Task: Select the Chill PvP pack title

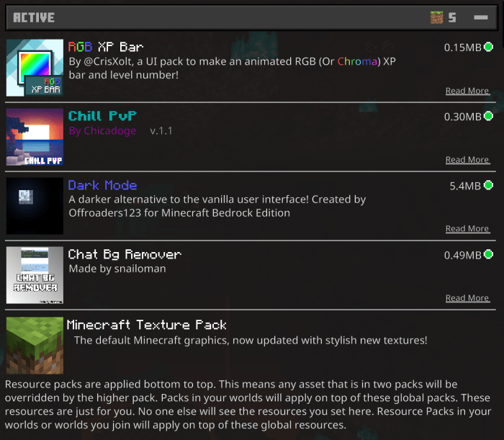Action: (x=102, y=116)
